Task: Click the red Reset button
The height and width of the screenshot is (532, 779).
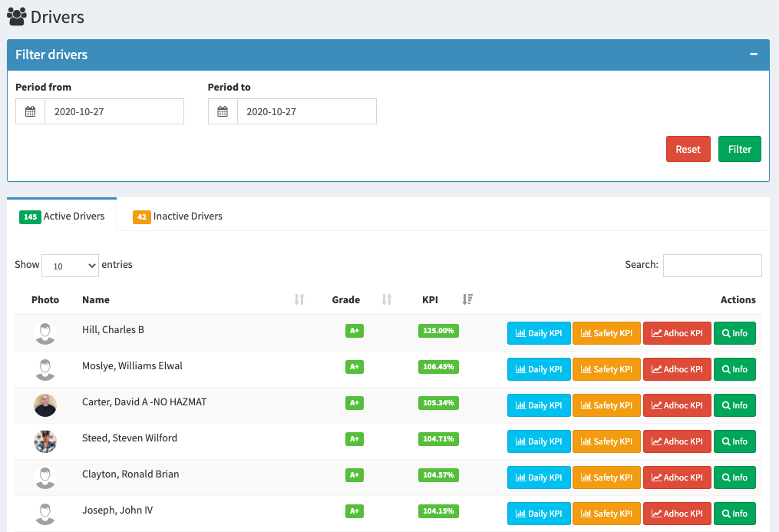Action: pyautogui.click(x=688, y=149)
